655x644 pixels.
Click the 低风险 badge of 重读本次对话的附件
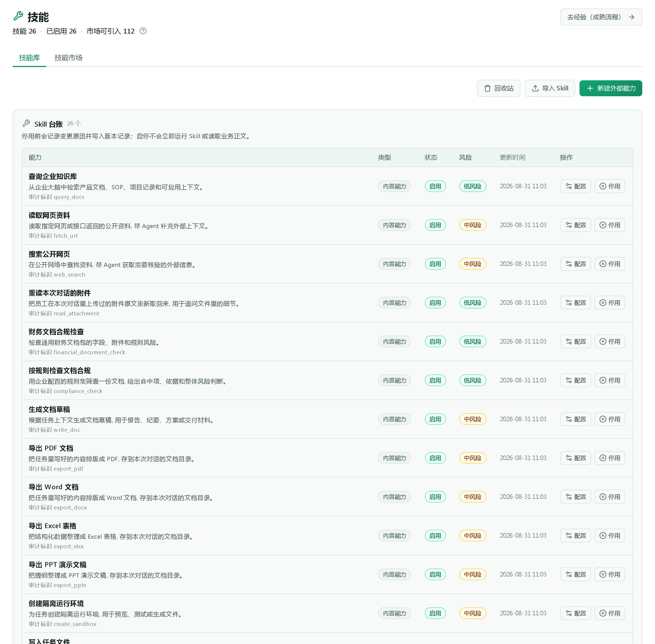472,303
